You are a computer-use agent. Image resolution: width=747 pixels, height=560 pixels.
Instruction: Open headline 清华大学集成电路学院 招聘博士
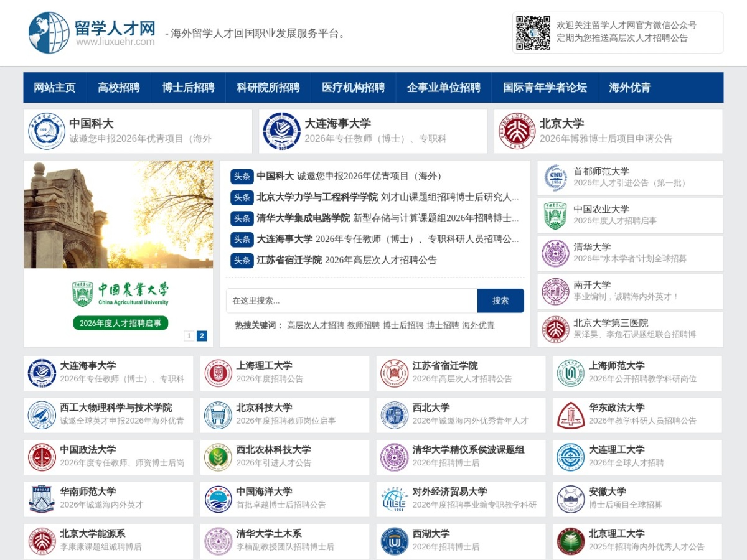[x=387, y=218]
